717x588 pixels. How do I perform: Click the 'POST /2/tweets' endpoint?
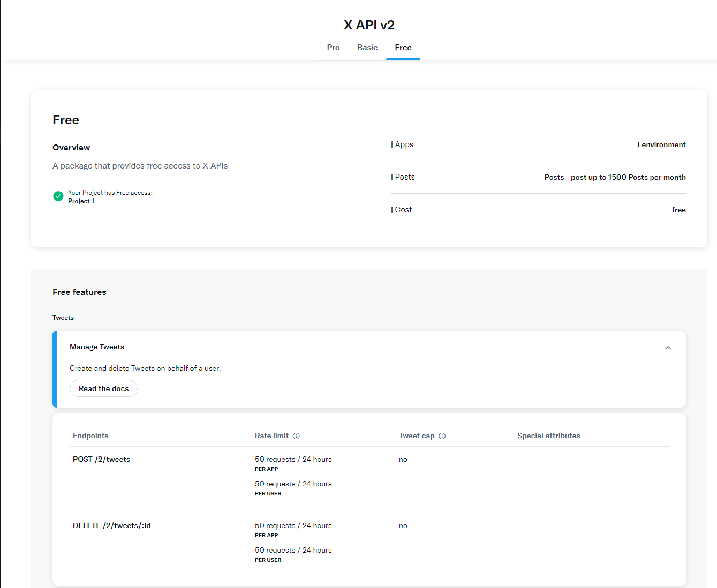101,459
